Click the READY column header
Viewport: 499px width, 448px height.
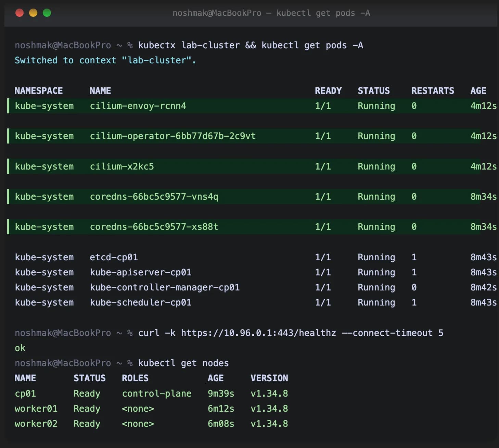click(x=328, y=91)
